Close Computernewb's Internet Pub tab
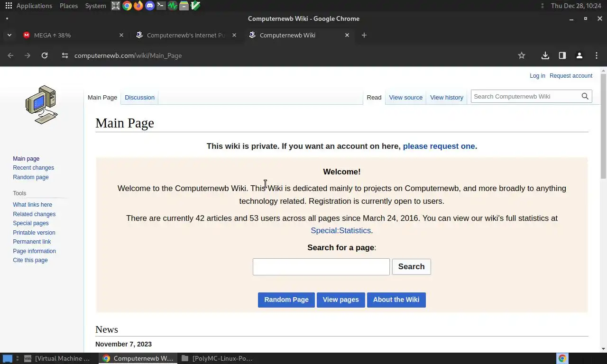 (234, 35)
